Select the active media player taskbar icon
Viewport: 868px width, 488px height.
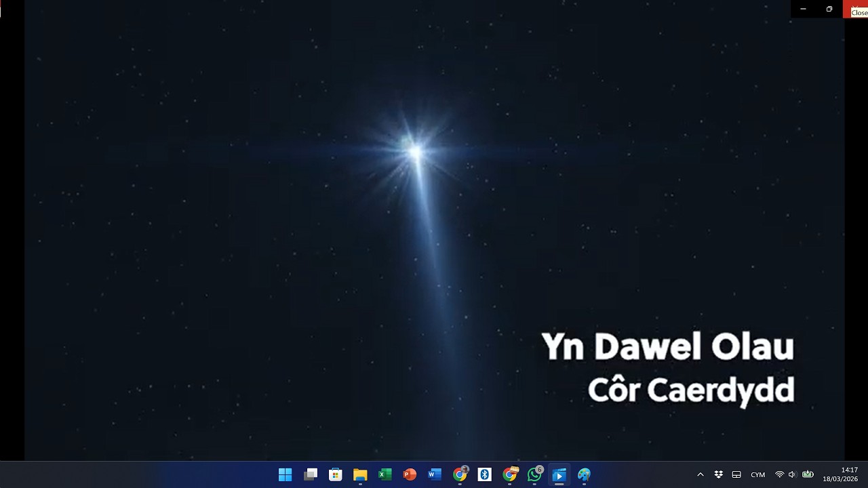pos(559,474)
